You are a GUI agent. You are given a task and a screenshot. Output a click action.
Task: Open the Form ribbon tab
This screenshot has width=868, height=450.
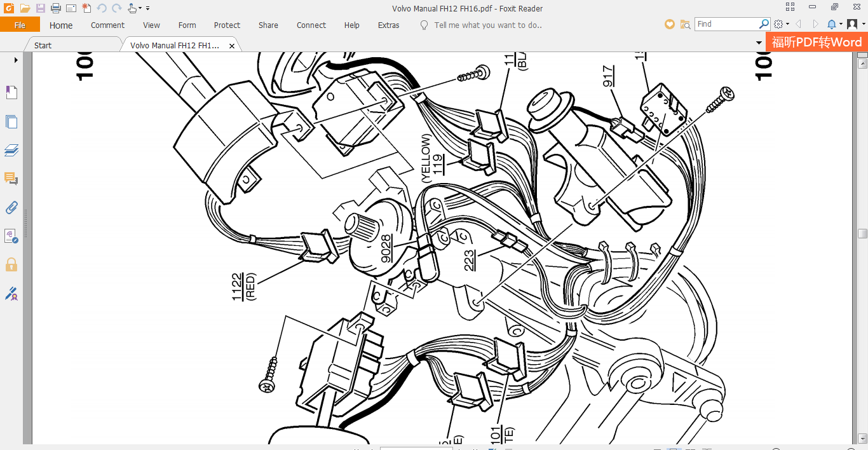point(187,25)
